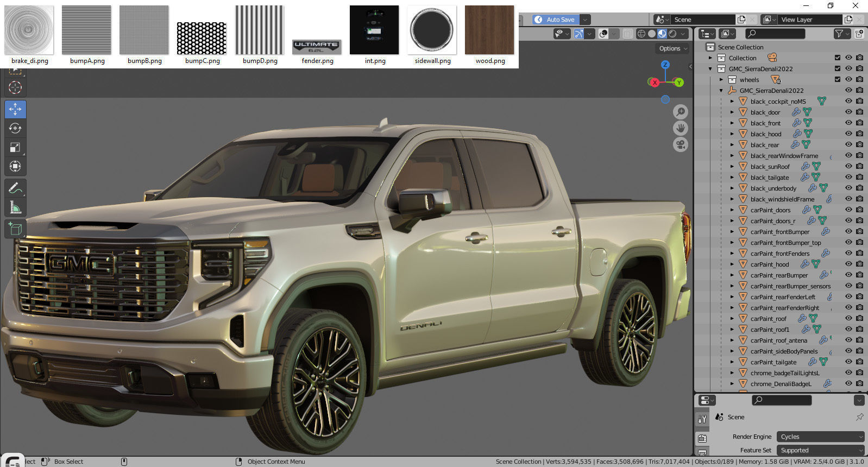Select the 3D Cursor tool
The height and width of the screenshot is (467, 868).
coord(15,87)
